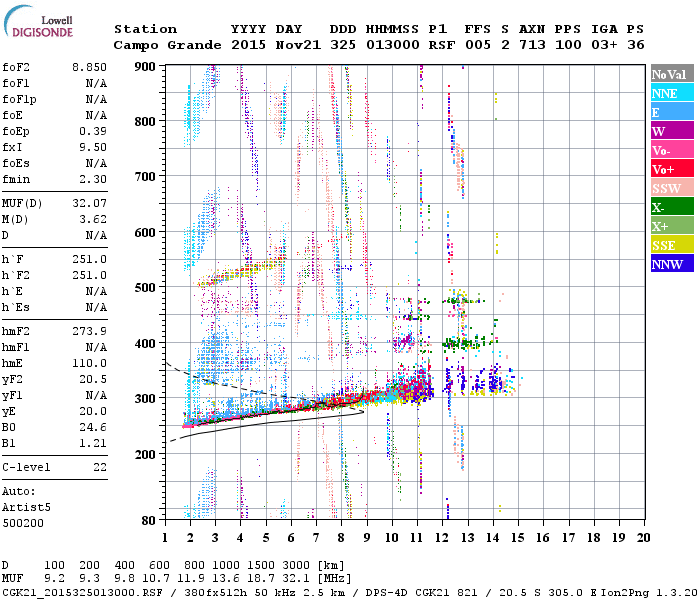Click the 80 km height axis label
The image size is (700, 600).
click(149, 520)
